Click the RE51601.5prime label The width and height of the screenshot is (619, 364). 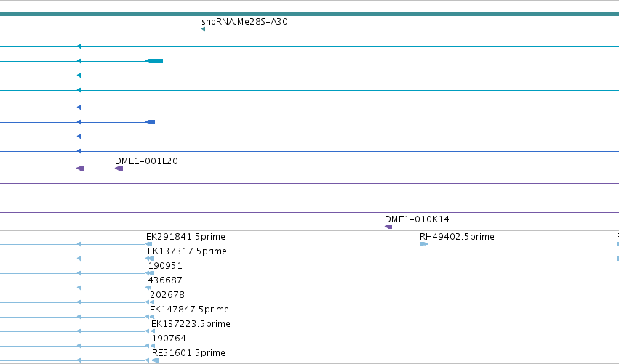(188, 353)
